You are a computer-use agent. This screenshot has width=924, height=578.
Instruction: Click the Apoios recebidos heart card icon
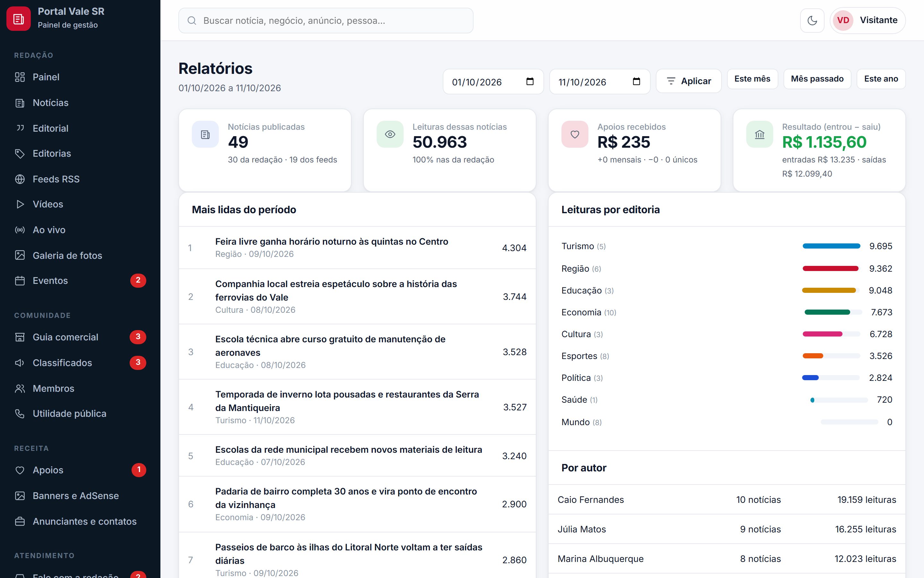coord(575,134)
